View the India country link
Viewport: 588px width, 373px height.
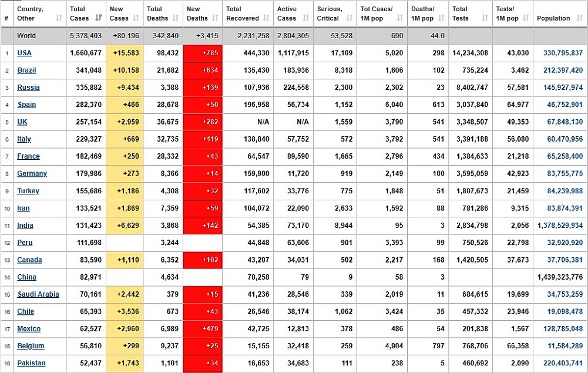[x=25, y=226]
